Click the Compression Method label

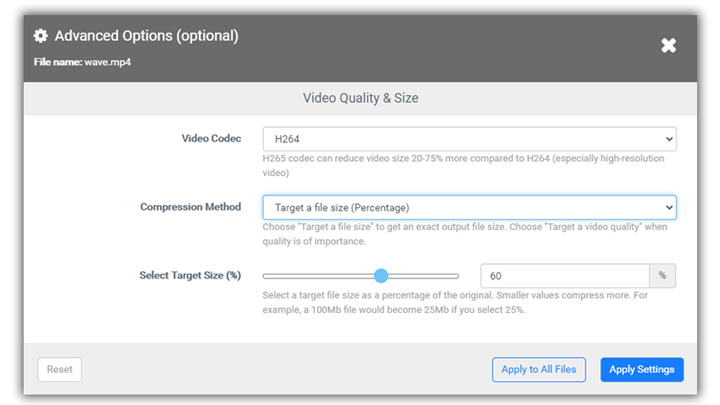click(190, 207)
